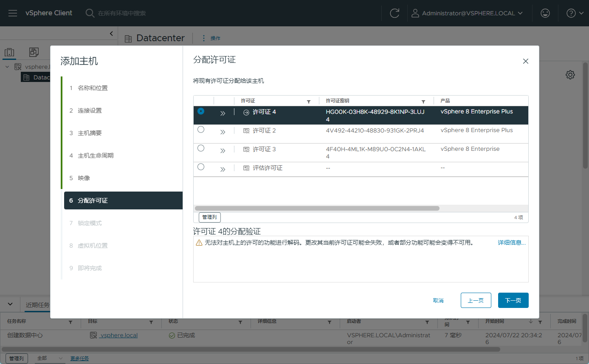Screen dimensions: 589x364
Task: Select the evaluation license radio button
Action: (201, 167)
